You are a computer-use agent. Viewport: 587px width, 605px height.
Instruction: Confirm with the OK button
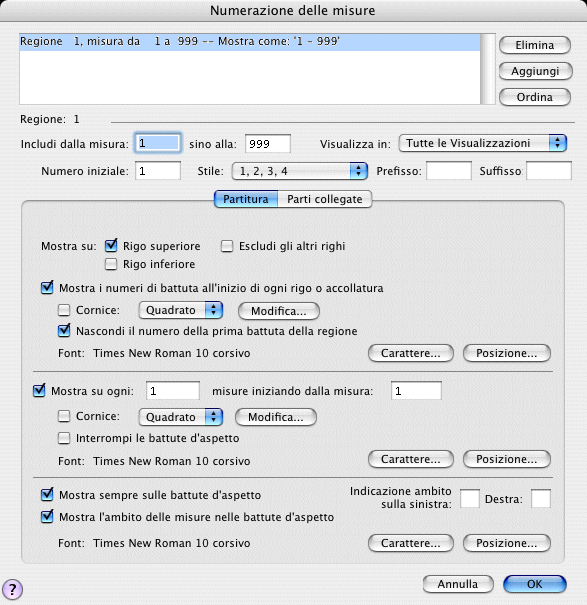(535, 584)
